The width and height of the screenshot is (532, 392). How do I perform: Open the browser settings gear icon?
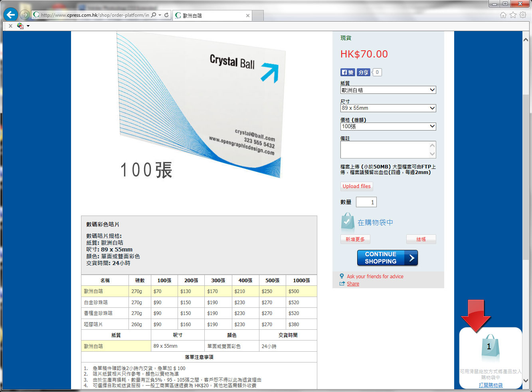523,15
